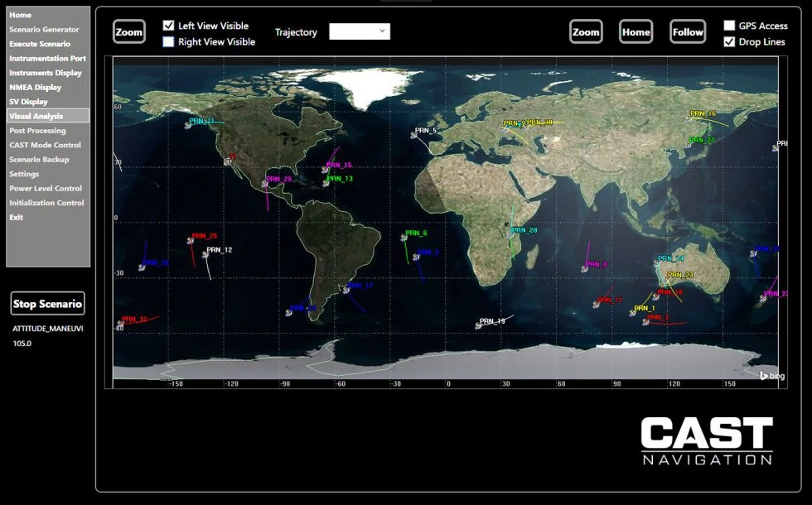812x505 pixels.
Task: Open SV Display from the sidebar
Action: pyautogui.click(x=28, y=102)
